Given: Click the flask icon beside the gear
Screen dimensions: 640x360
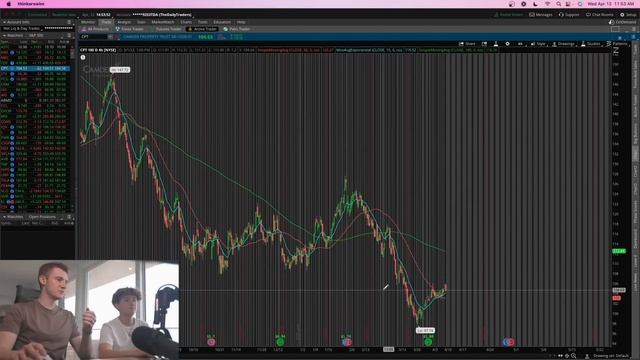Looking at the screenshot, I should (496, 44).
